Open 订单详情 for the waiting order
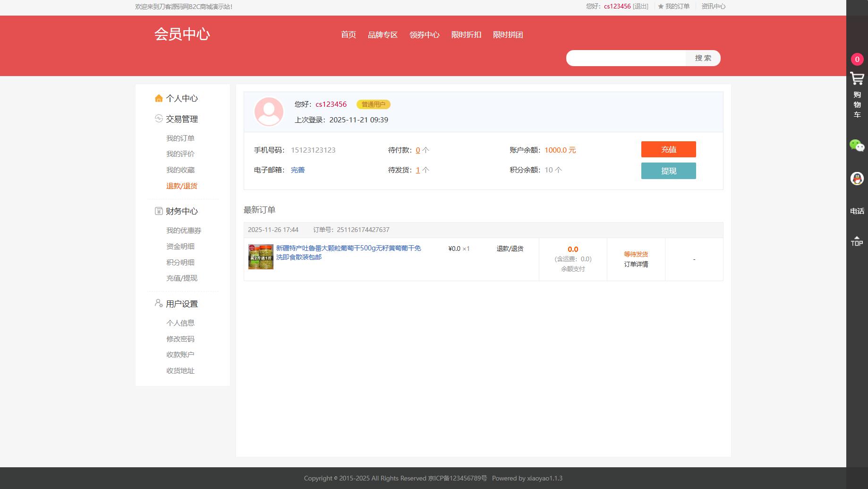868x489 pixels. (636, 264)
